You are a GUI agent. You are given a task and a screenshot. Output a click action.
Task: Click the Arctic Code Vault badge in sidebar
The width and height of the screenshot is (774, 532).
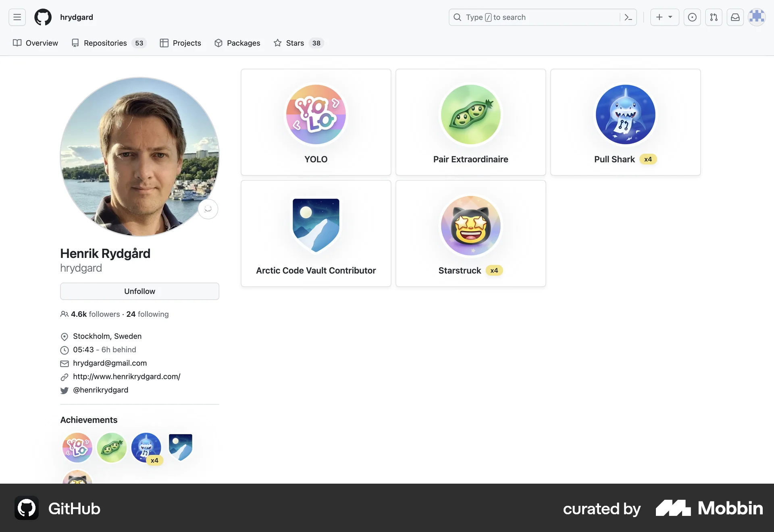coord(180,447)
